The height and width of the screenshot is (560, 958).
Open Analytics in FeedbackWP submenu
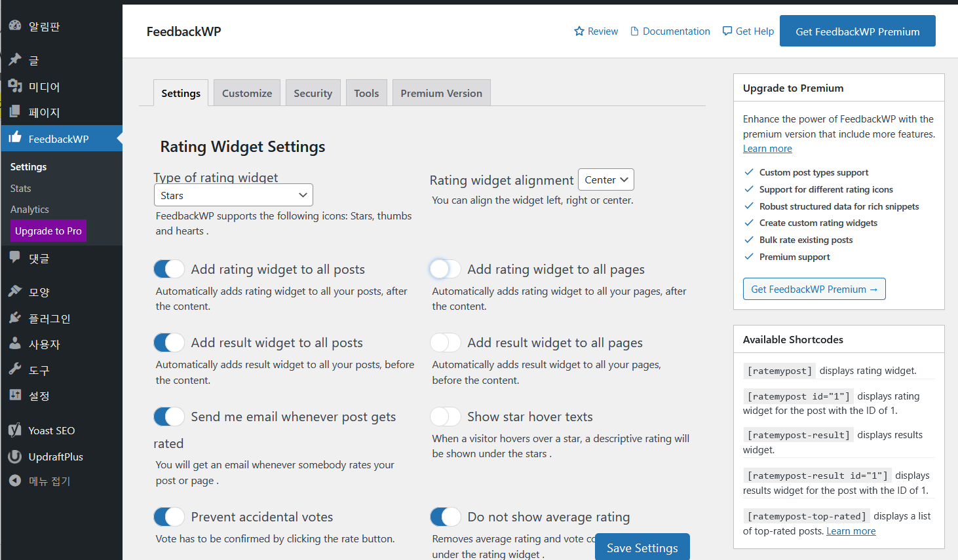tap(29, 209)
